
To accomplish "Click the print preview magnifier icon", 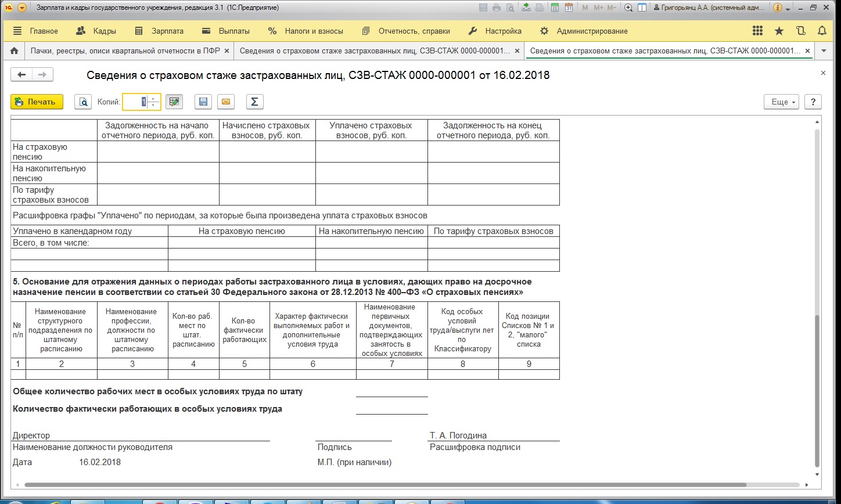I will tap(83, 102).
